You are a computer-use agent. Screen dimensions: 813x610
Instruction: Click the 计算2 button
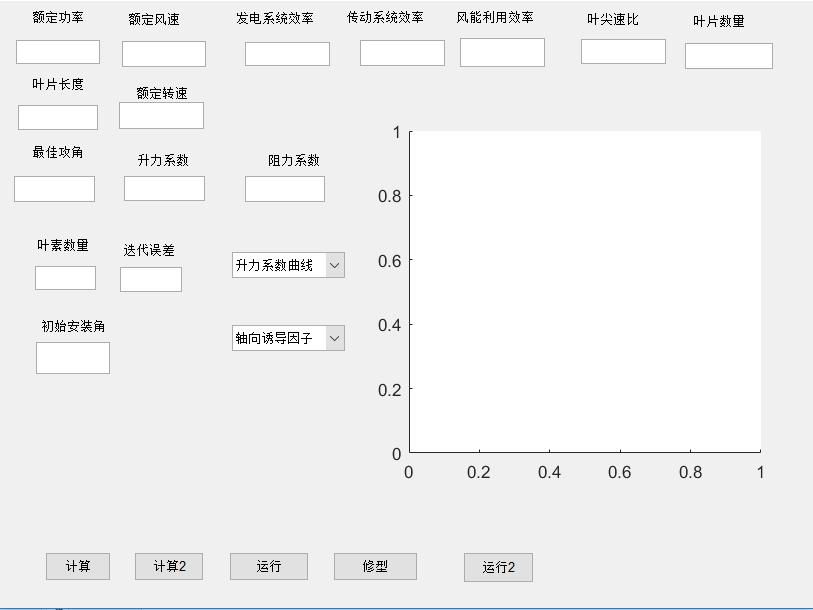pos(169,566)
